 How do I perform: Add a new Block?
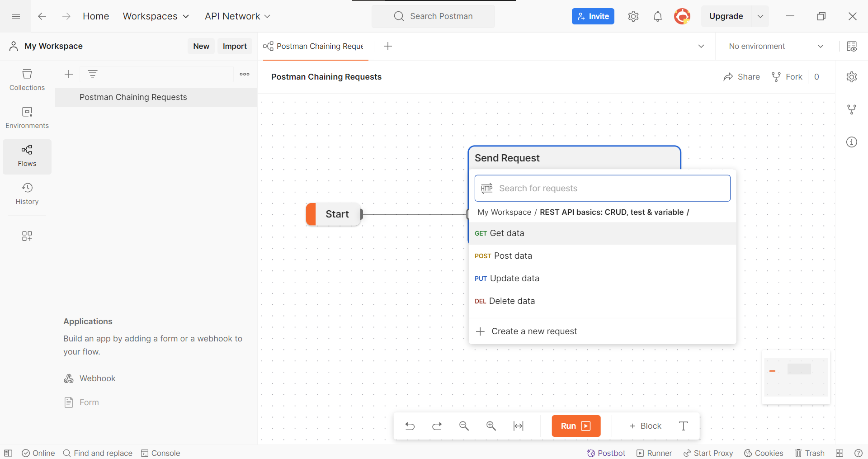click(x=645, y=426)
